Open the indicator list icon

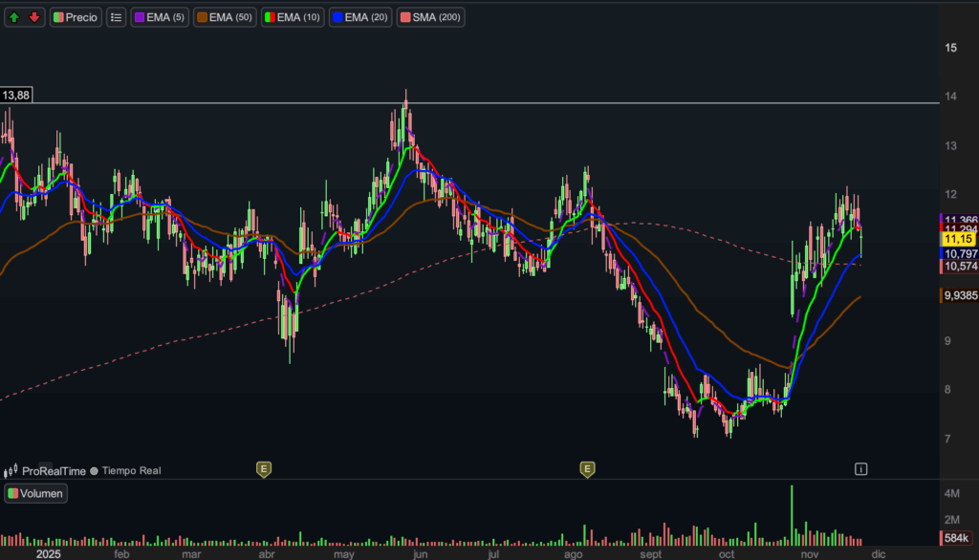[x=116, y=17]
